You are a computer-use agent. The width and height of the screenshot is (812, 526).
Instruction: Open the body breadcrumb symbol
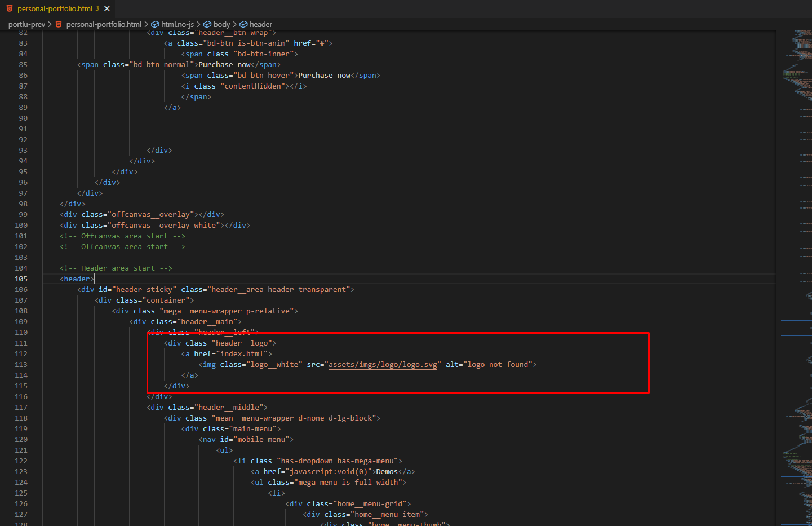[217, 24]
